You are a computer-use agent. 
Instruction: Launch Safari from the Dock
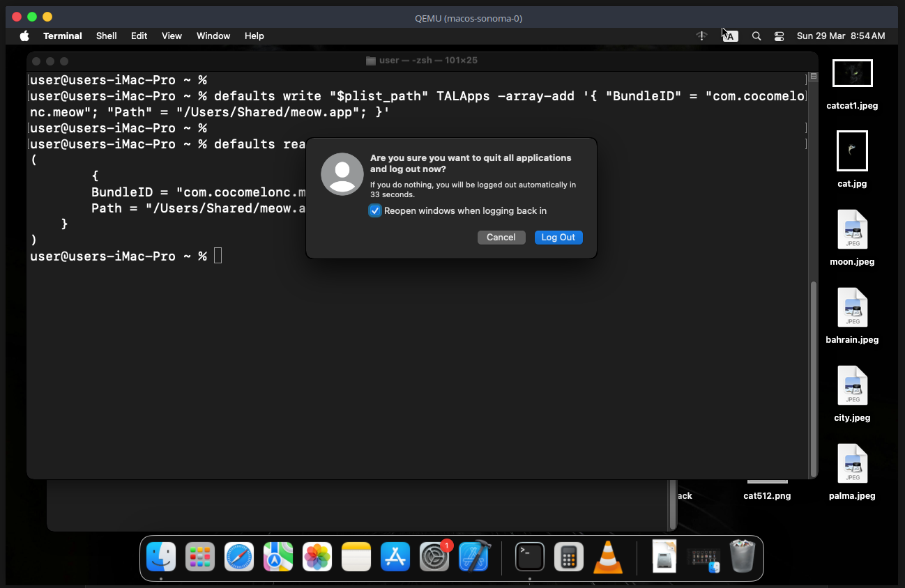point(239,557)
